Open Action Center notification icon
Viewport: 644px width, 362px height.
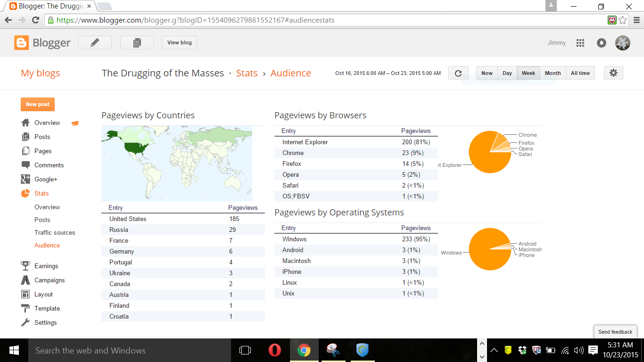coord(593,350)
